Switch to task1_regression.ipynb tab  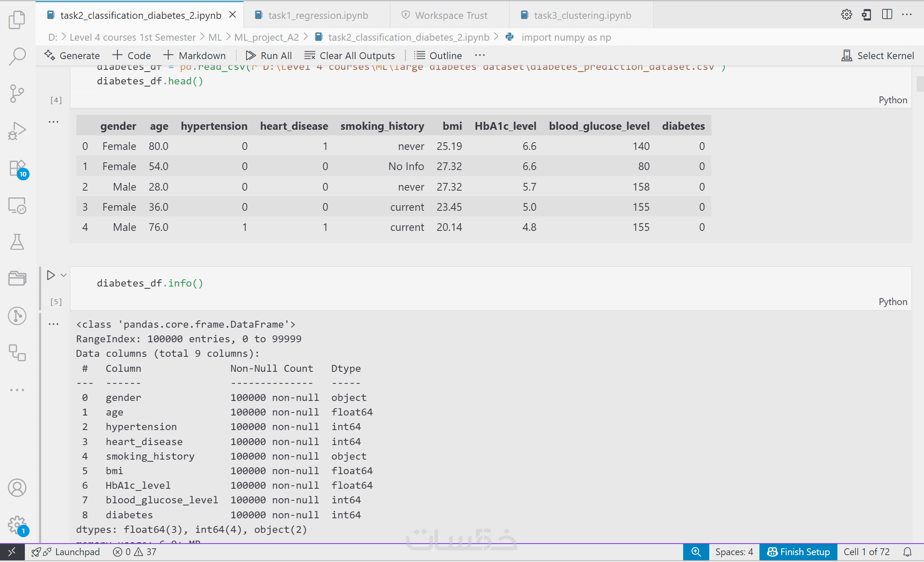click(317, 15)
